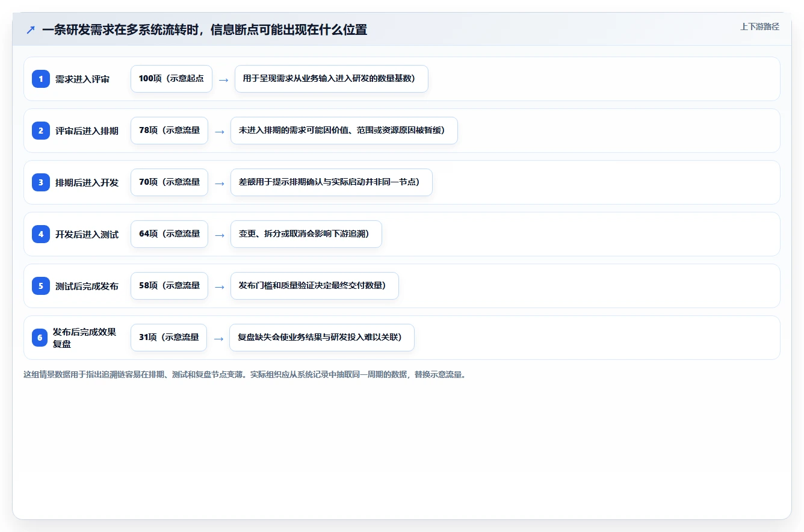This screenshot has width=804, height=532.
Task: Click the 58项（示意流量 value chip
Action: (169, 286)
